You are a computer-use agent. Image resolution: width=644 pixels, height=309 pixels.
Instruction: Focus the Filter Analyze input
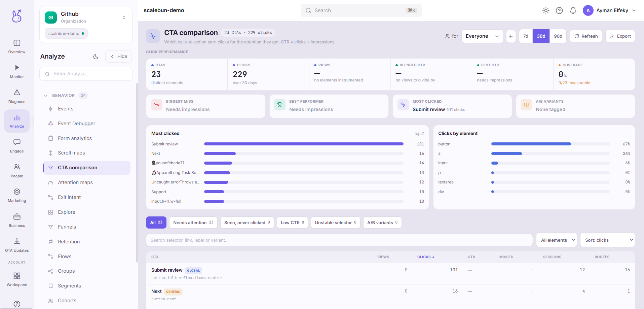tap(86, 74)
